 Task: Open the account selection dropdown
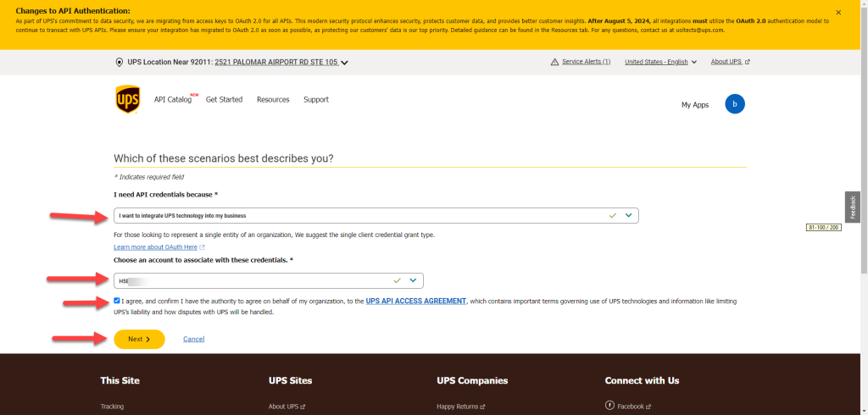(x=269, y=280)
